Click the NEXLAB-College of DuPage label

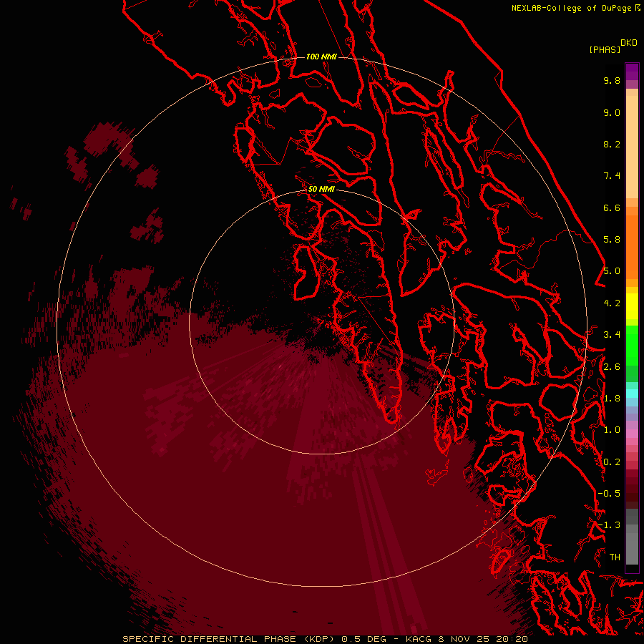pyautogui.click(x=576, y=8)
